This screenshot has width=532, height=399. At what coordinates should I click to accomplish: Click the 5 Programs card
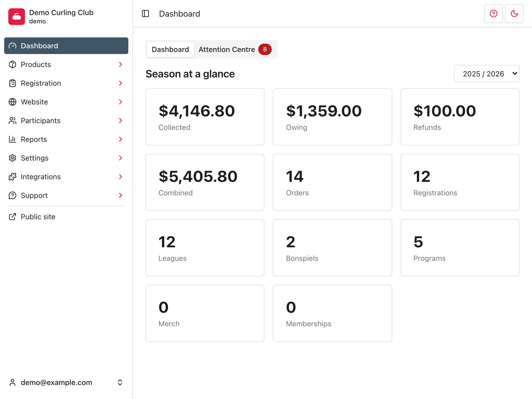pyautogui.click(x=460, y=248)
